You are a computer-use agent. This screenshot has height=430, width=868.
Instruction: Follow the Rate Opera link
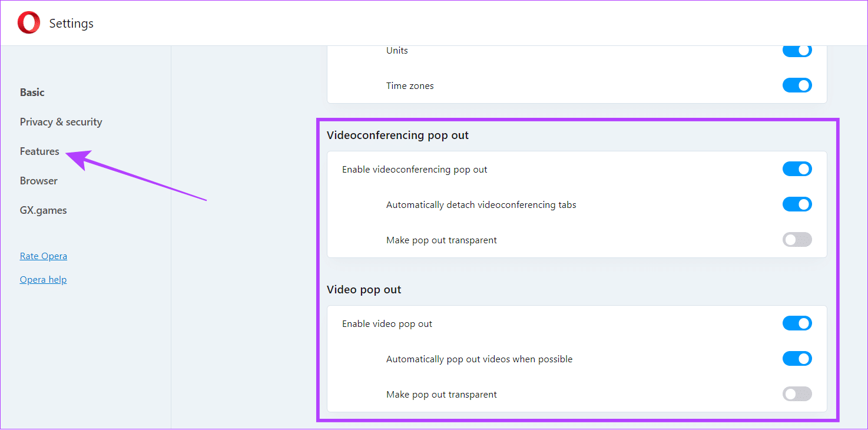click(x=44, y=256)
